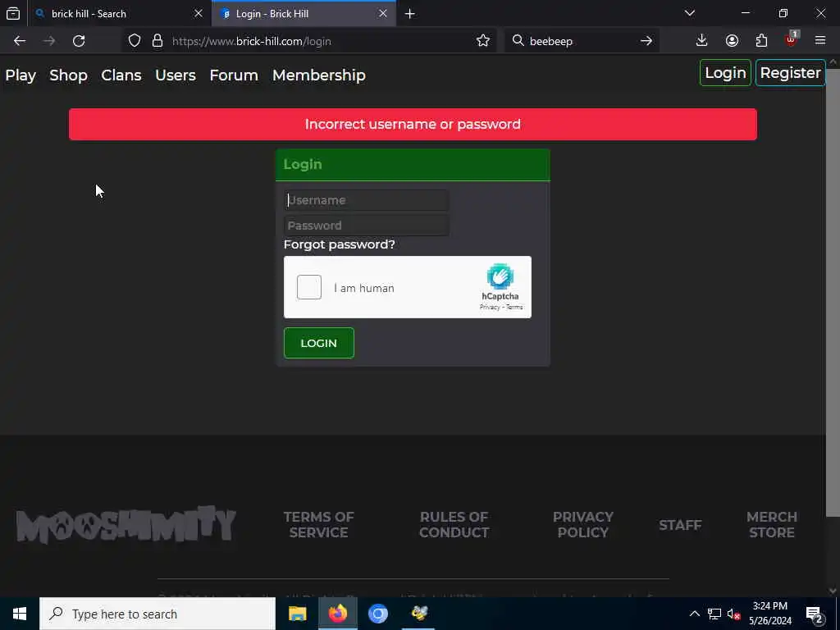Open the Rules of Conduct footer link
This screenshot has width=840, height=630.
[454, 524]
